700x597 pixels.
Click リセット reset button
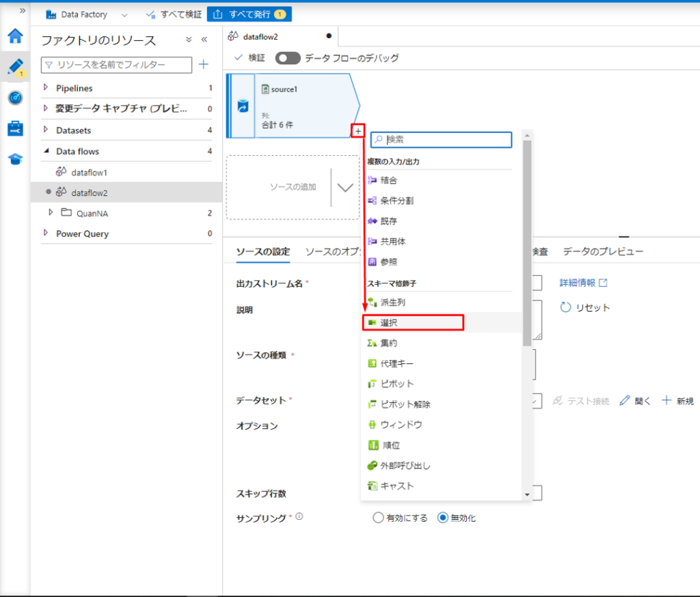pos(585,307)
